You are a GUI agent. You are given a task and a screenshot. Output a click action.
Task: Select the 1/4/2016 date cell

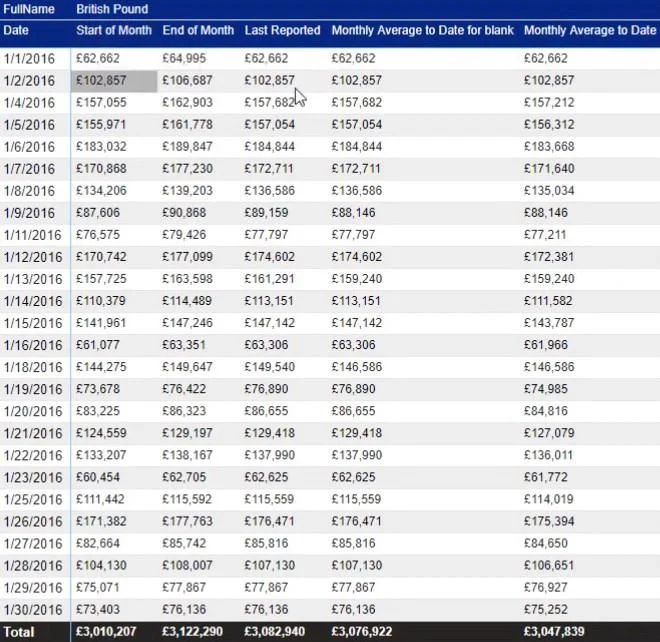(x=29, y=102)
